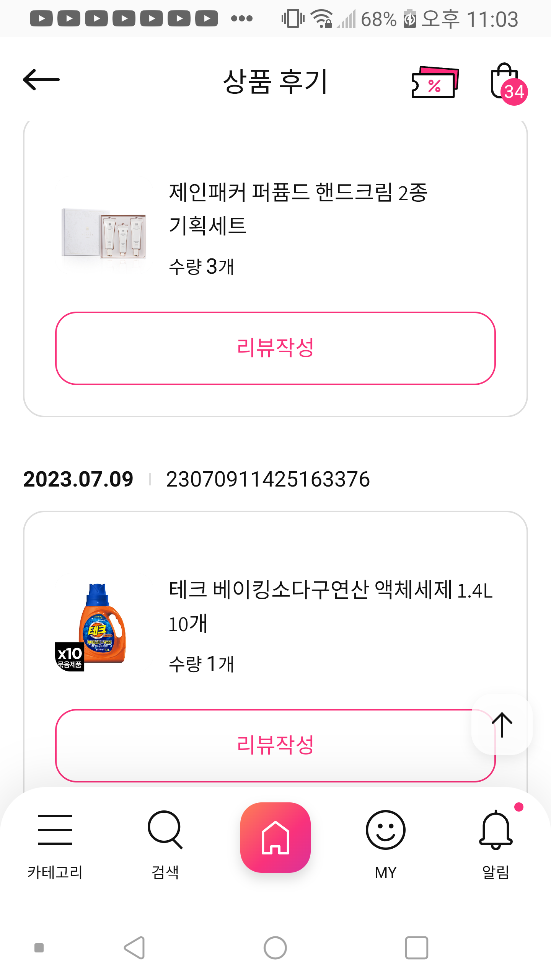The image size is (551, 980).
Task: Tap the 상품 후기 page title
Action: pyautogui.click(x=275, y=82)
